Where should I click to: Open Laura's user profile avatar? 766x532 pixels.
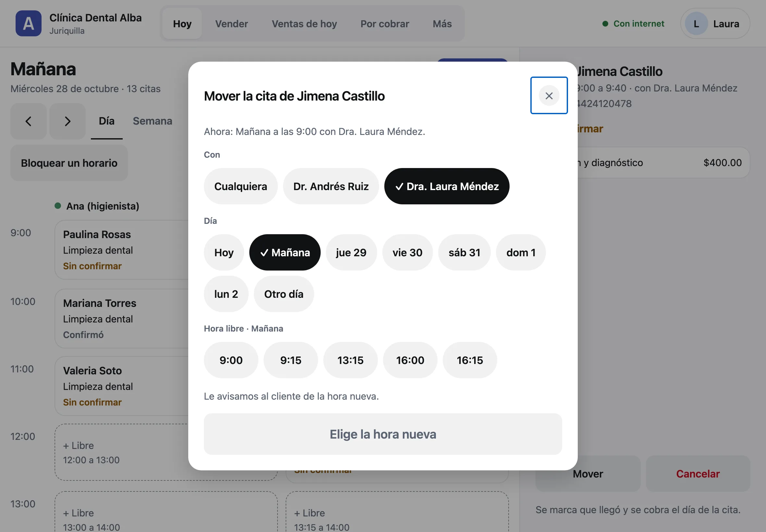click(696, 24)
